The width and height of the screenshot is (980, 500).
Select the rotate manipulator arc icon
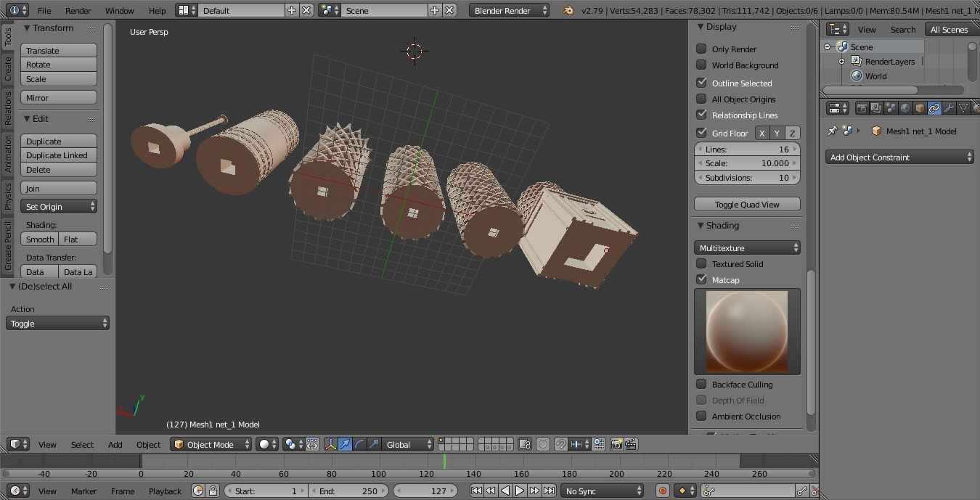click(x=359, y=444)
